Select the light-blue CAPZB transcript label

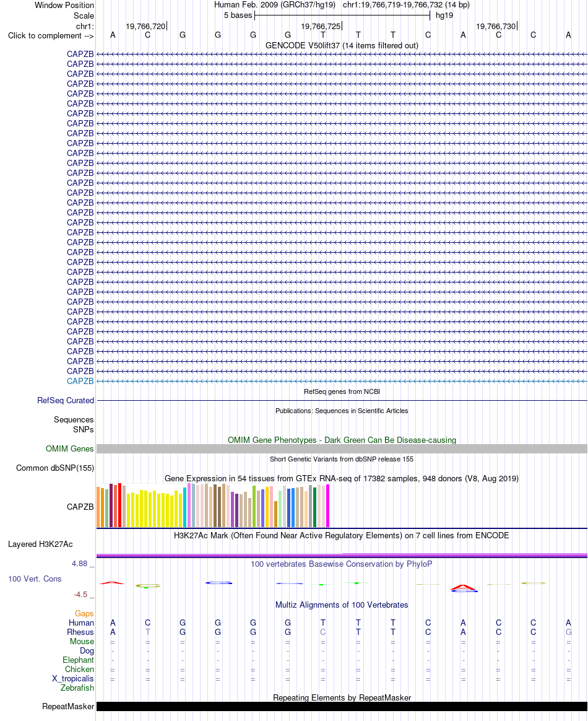click(80, 381)
